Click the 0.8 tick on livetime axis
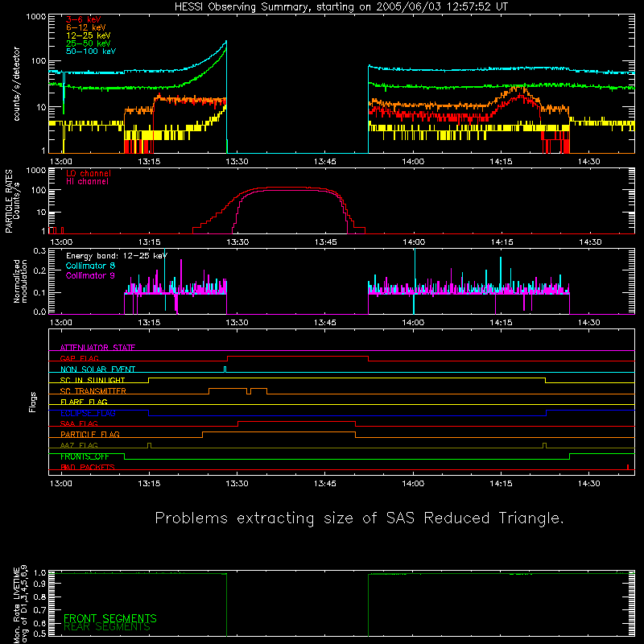This screenshot has width=644, height=644. [x=39, y=597]
